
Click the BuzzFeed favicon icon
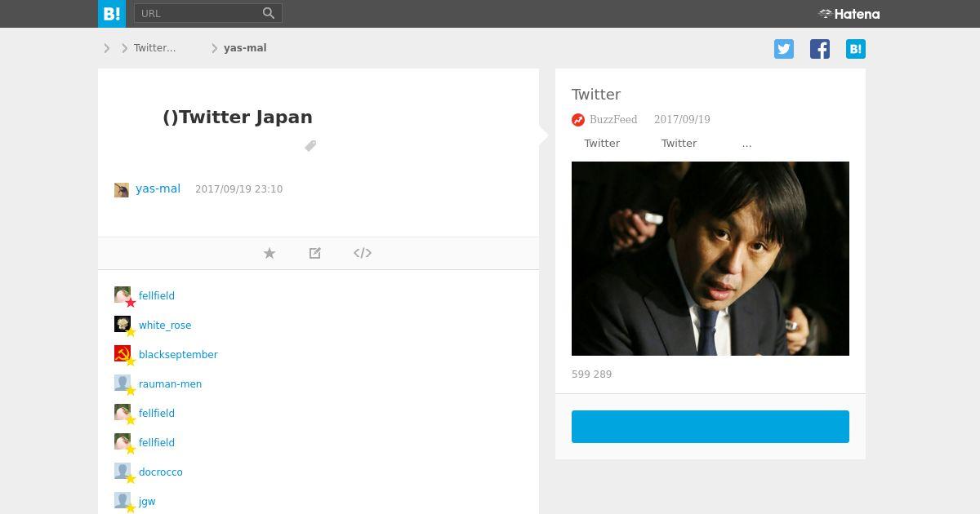(578, 120)
